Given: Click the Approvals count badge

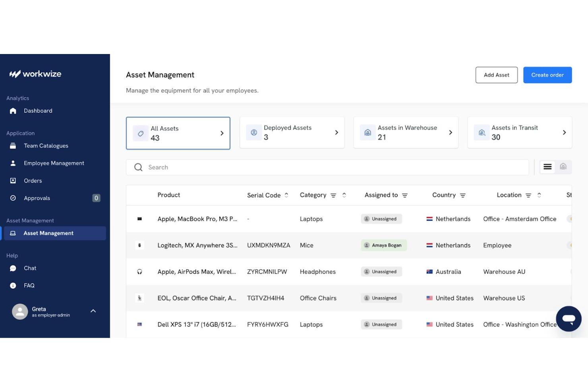Looking at the screenshot, I should [x=96, y=198].
